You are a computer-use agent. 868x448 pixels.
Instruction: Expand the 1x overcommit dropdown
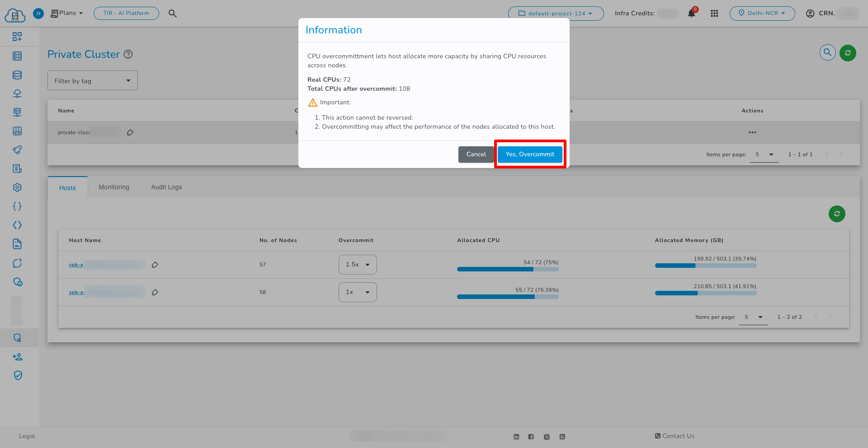tap(358, 292)
